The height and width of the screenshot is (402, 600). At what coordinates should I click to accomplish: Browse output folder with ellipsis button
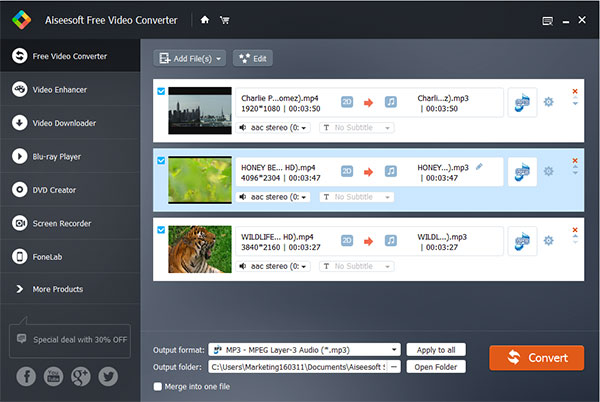click(394, 367)
